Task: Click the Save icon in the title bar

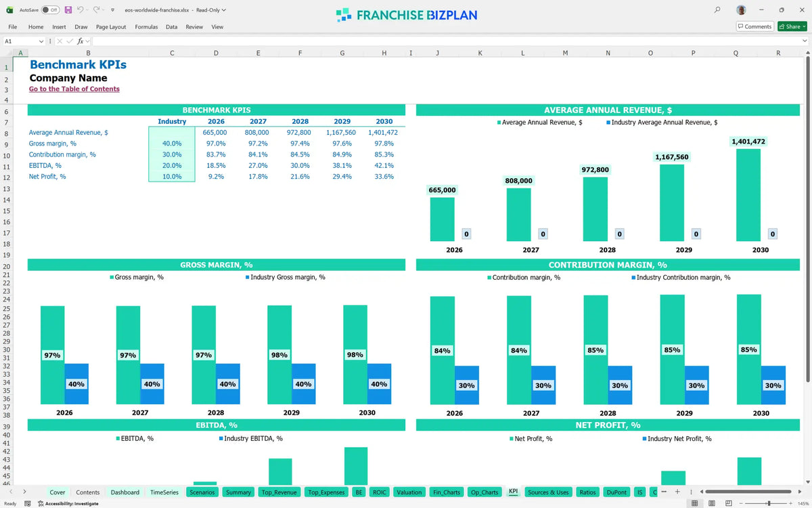Action: [68, 10]
